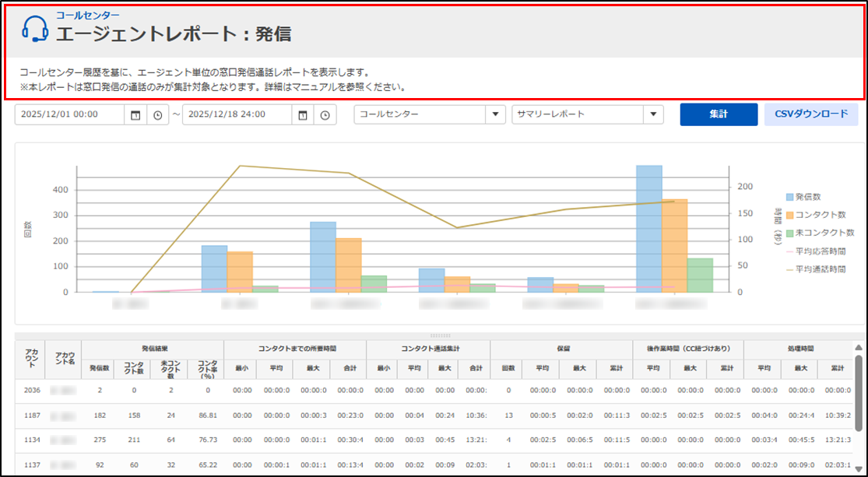Click table scrollbar down arrow
868x477 pixels.
858,468
